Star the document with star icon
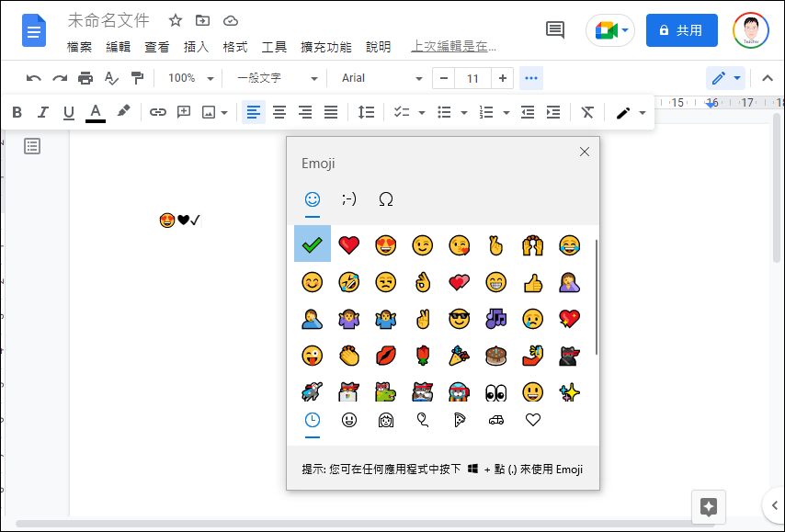785x532 pixels. [x=176, y=20]
